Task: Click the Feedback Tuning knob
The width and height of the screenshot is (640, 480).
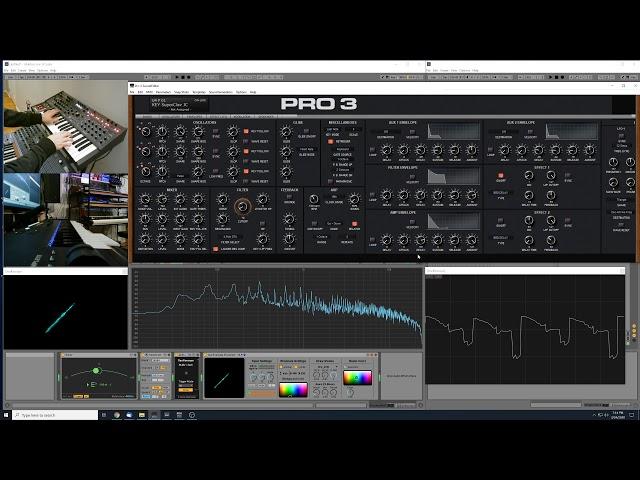Action: click(289, 219)
